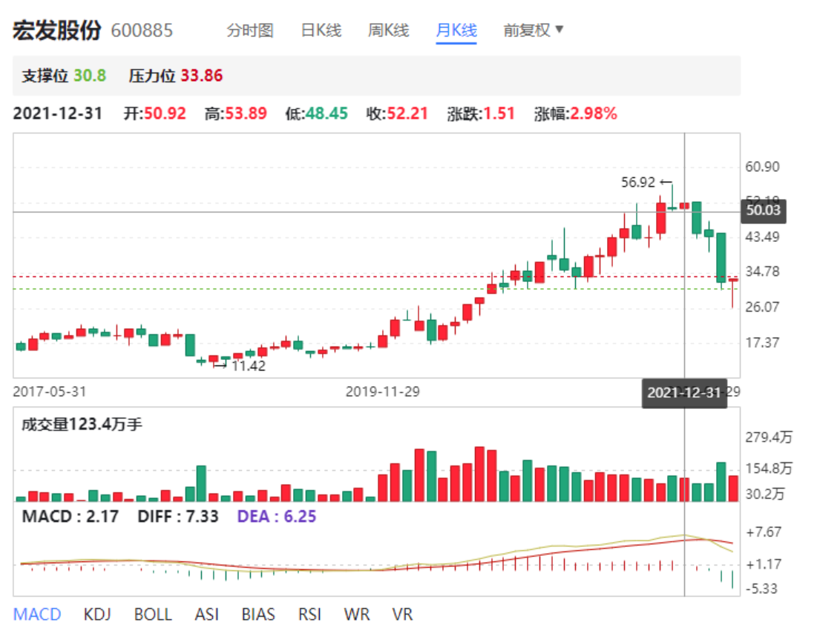Click the 50.03 crosshair price label
Viewport: 840px width, 628px height.
(x=764, y=212)
